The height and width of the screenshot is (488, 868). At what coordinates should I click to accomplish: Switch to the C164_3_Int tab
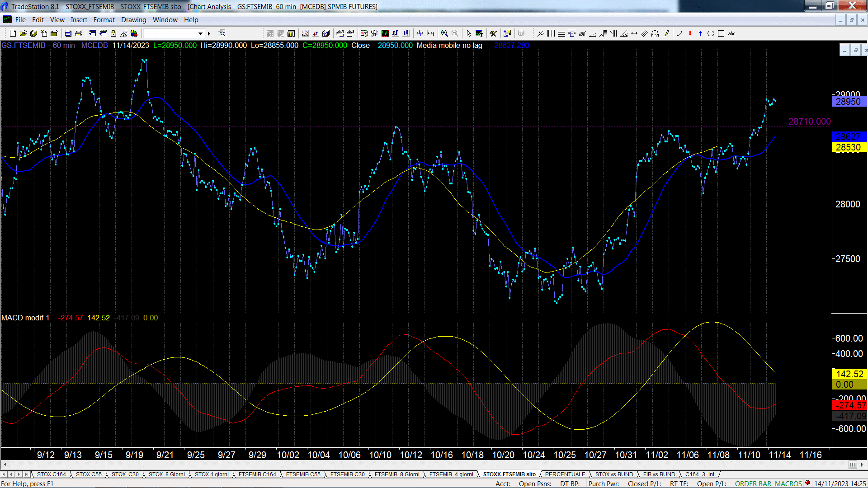(700, 474)
